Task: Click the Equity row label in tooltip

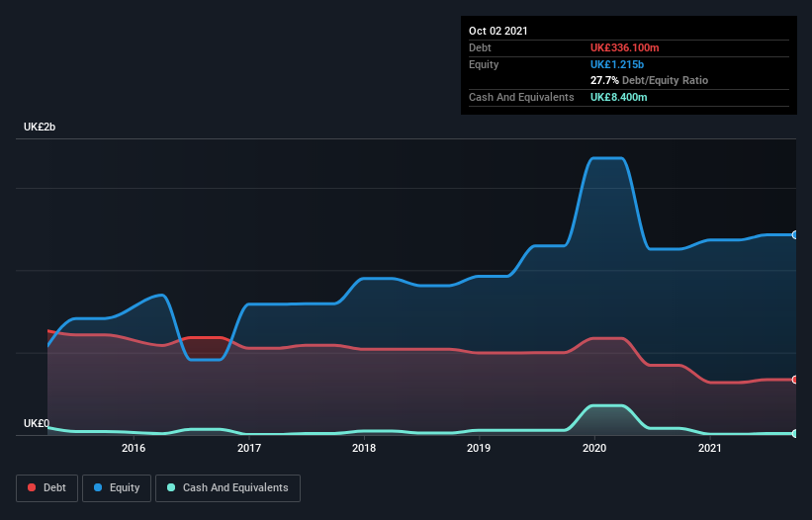Action: (x=484, y=64)
